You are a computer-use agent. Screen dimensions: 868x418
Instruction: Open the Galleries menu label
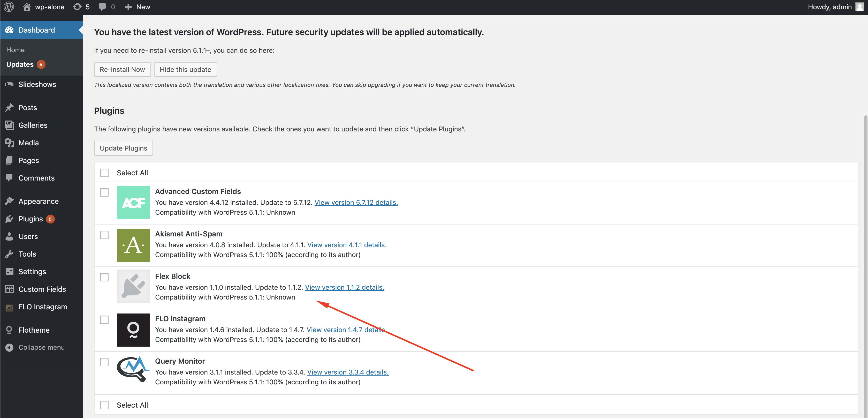(x=33, y=125)
